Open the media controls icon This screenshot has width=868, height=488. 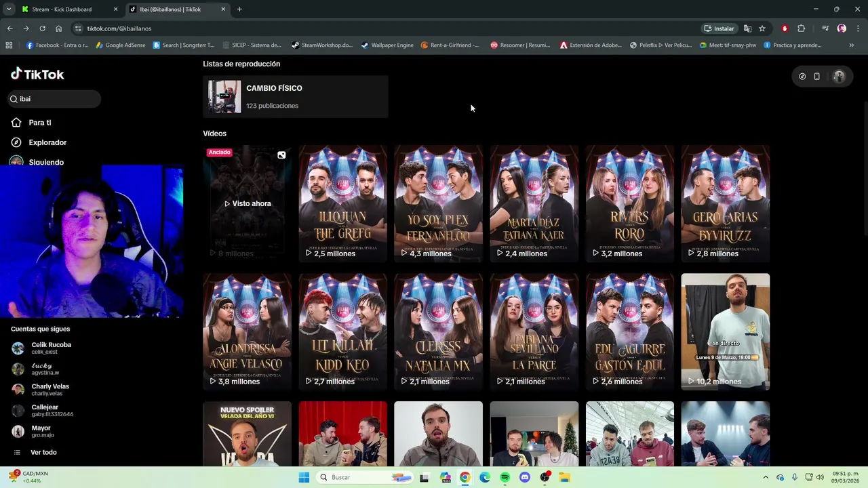[x=825, y=28]
